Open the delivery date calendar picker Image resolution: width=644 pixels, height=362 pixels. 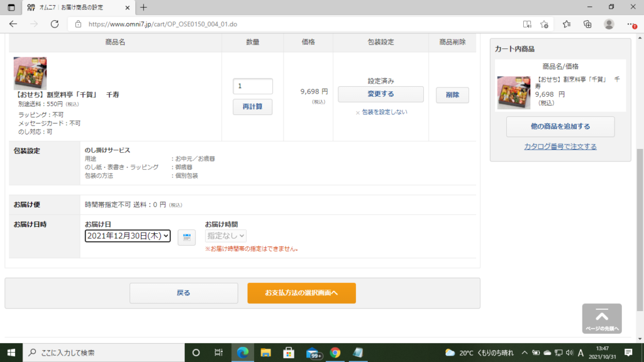coord(186,237)
